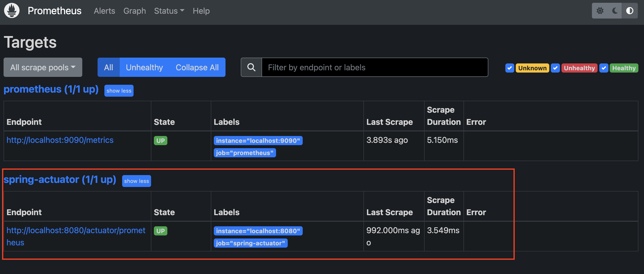The image size is (644, 274).
Task: Click the Collapse All button
Action: pyautogui.click(x=197, y=67)
